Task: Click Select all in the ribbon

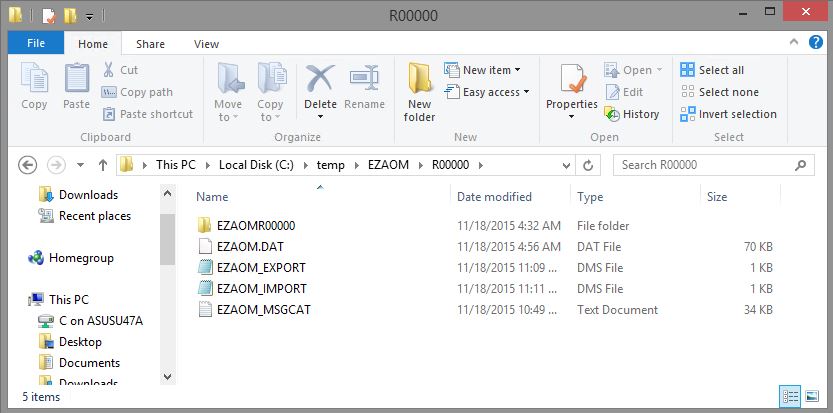Action: (x=712, y=70)
